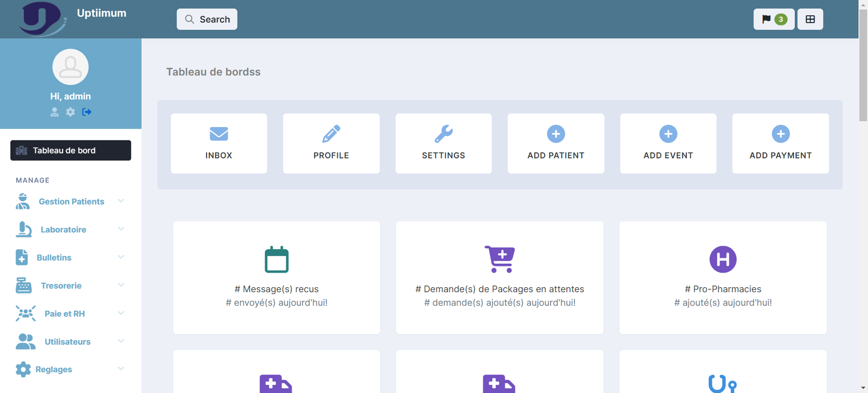Click the user profile icon under admin
This screenshot has width=868, height=393.
pyautogui.click(x=54, y=112)
